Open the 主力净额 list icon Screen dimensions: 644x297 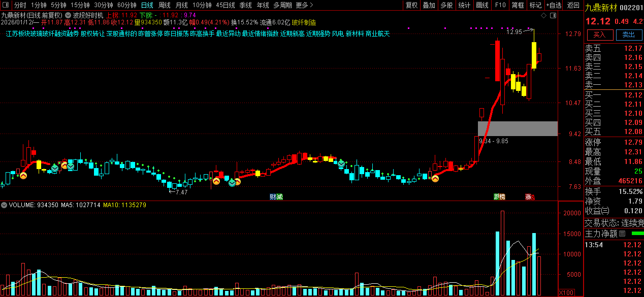coord(623,234)
